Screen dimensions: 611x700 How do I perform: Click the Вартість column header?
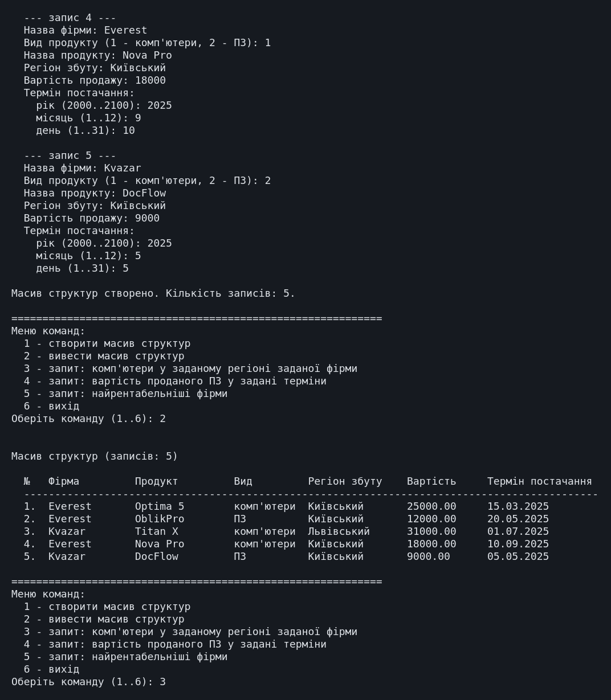[x=431, y=481]
